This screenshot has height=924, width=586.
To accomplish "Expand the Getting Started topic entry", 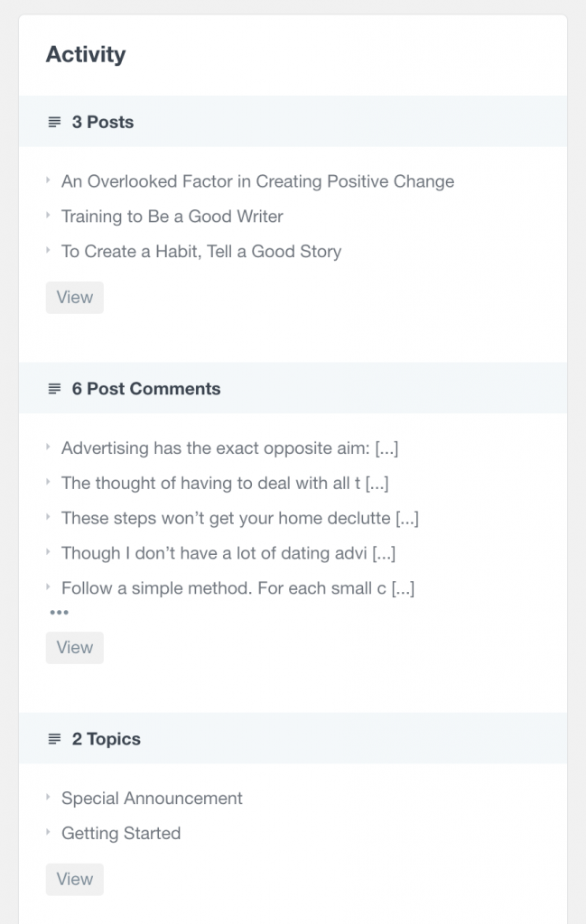I will [x=48, y=834].
